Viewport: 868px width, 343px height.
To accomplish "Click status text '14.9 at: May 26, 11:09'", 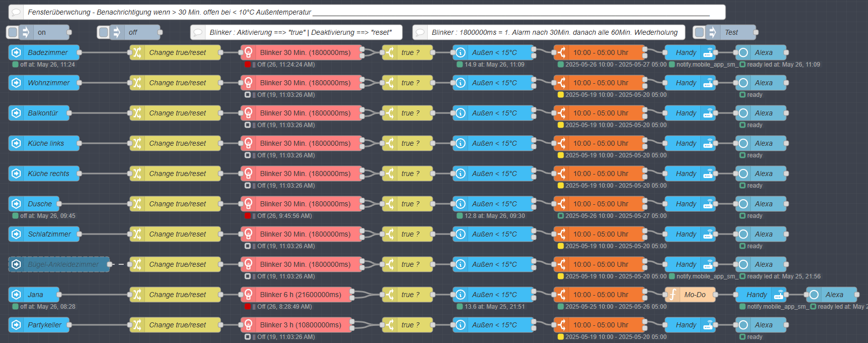I will [494, 65].
